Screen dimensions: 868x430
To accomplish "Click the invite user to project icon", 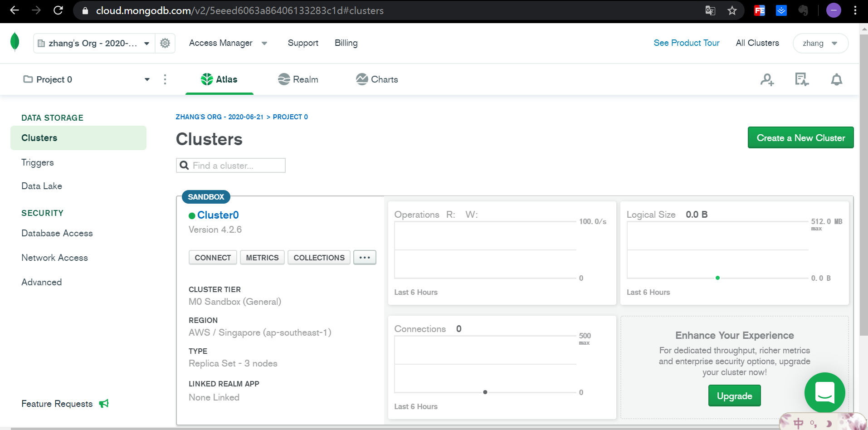I will tap(767, 79).
